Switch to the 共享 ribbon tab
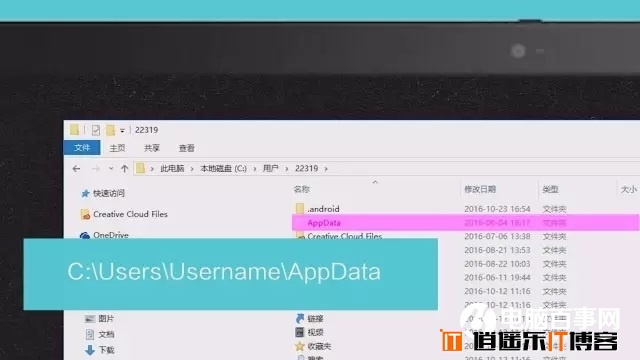Screen dimensions: 640x360 (152, 148)
